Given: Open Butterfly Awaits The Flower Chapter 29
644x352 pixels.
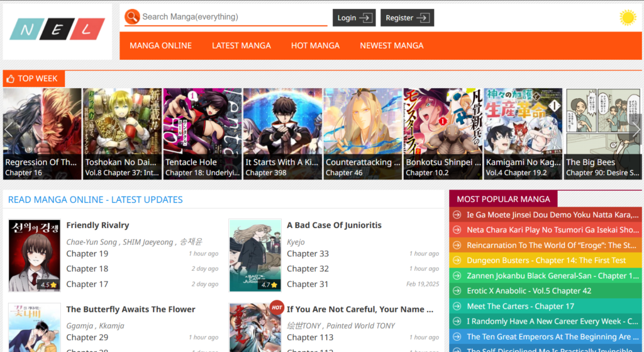Looking at the screenshot, I should coord(87,338).
